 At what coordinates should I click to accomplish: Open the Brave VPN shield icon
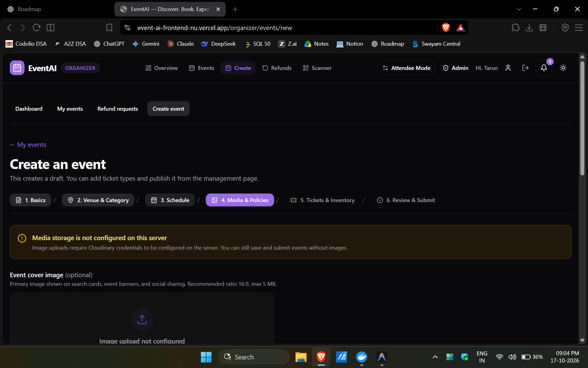[x=565, y=28]
